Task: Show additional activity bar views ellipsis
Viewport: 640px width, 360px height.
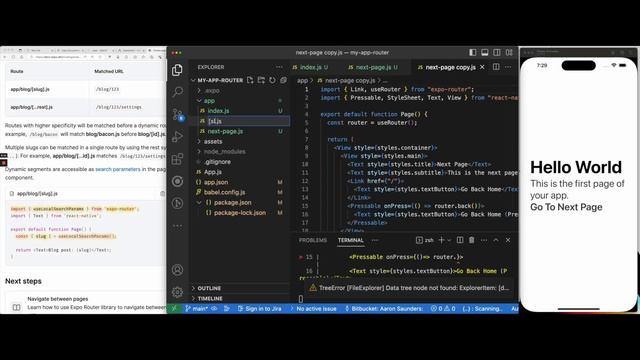Action: (x=177, y=225)
